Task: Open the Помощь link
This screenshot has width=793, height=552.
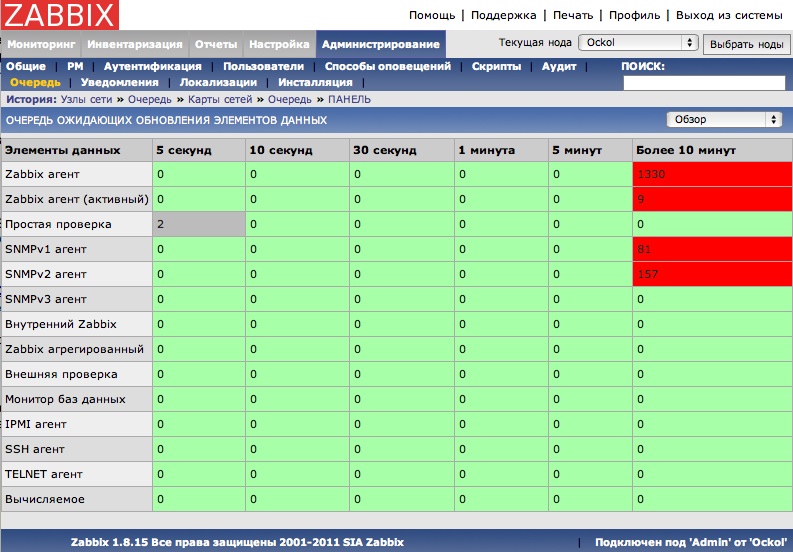Action: click(432, 16)
